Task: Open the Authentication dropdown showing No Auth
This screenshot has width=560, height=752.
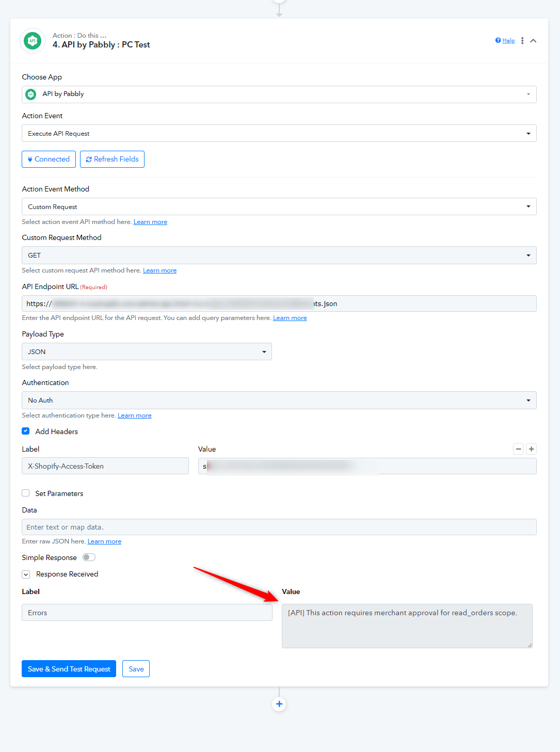Action: point(279,400)
